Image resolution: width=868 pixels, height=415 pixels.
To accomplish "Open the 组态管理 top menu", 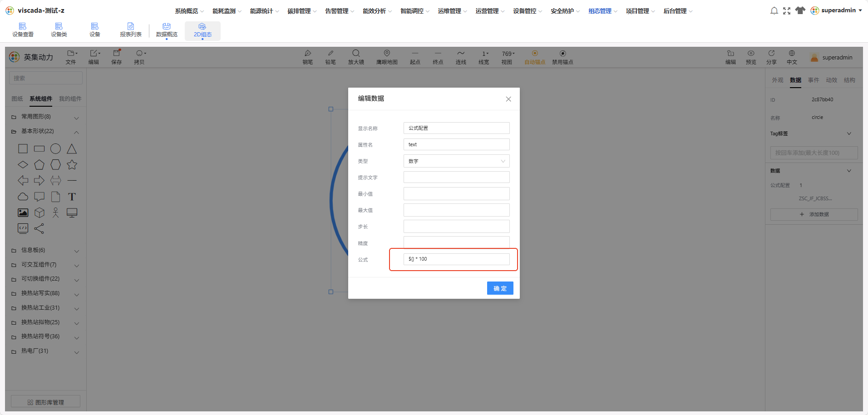I will [x=602, y=11].
